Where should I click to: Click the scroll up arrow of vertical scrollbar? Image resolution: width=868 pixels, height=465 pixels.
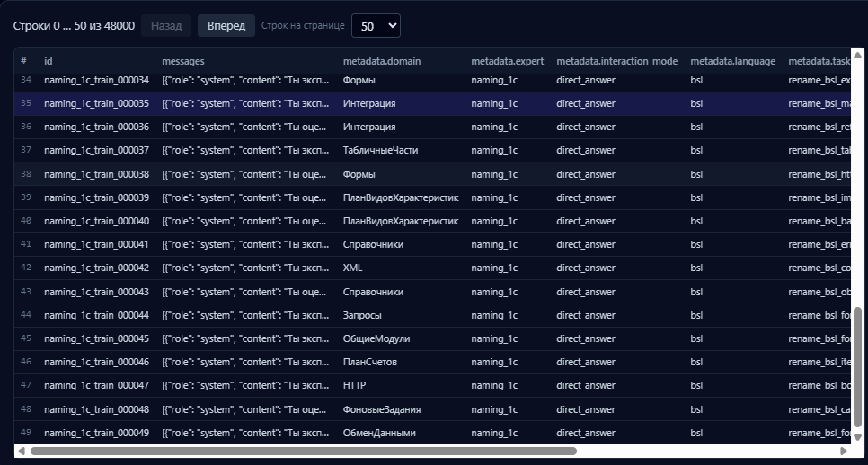(857, 55)
